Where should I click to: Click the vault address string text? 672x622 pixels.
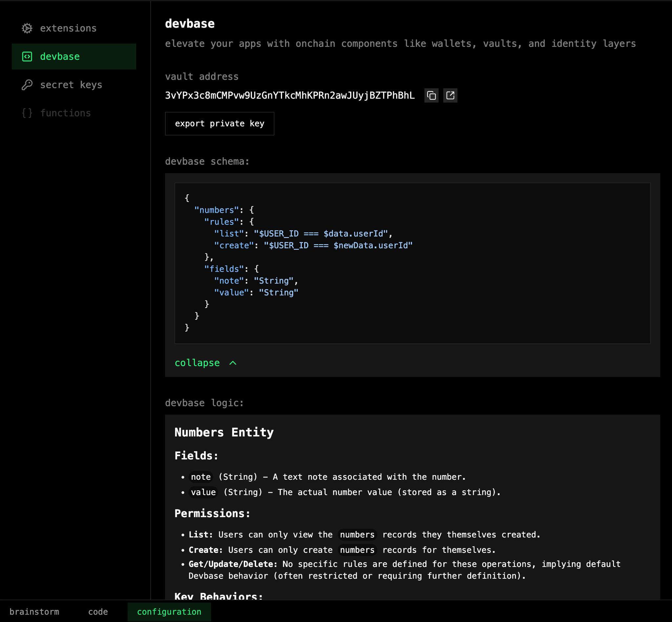pyautogui.click(x=290, y=96)
